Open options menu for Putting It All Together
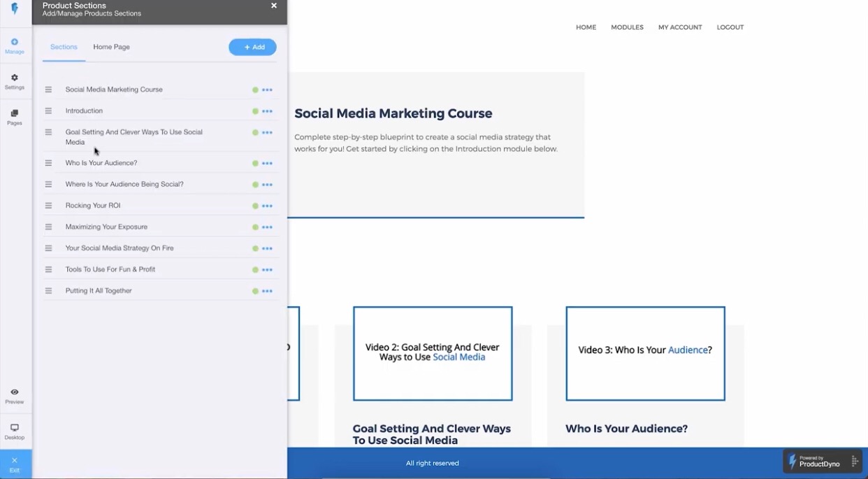The width and height of the screenshot is (868, 479). (267, 291)
